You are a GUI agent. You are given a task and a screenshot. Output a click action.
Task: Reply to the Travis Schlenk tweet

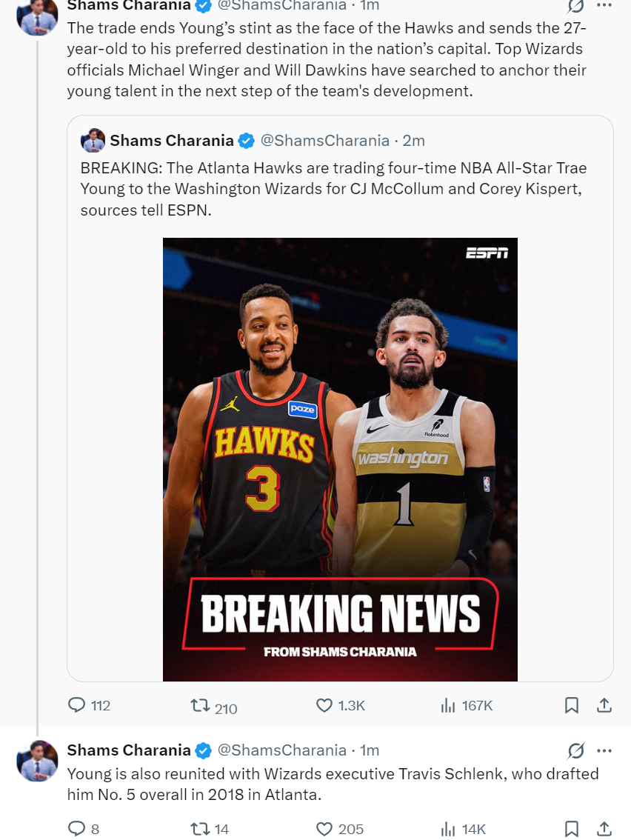coord(77,828)
